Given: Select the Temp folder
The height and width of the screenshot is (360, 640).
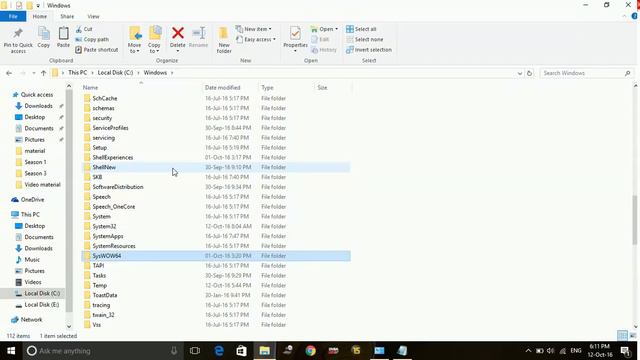Looking at the screenshot, I should point(216,285).
